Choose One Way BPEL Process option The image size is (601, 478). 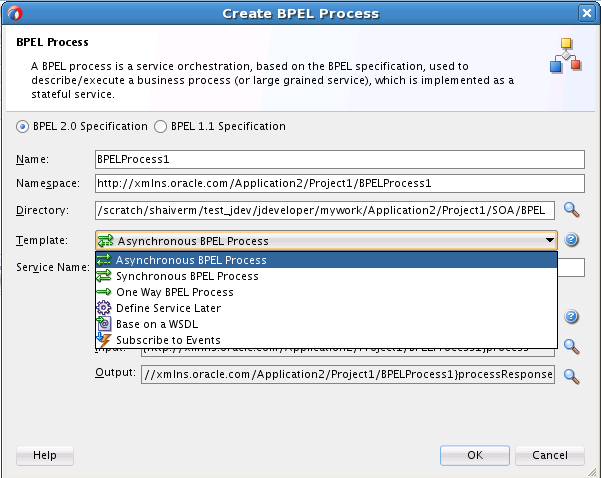point(326,292)
